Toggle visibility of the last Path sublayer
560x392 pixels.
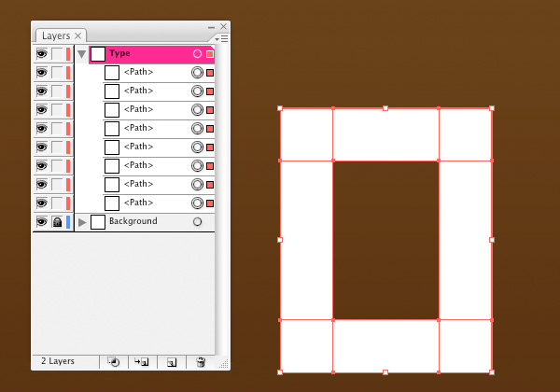41,203
